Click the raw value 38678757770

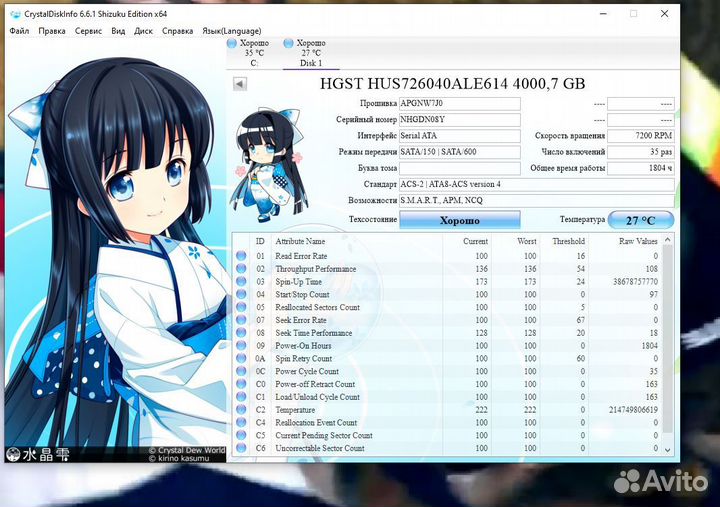pyautogui.click(x=636, y=282)
